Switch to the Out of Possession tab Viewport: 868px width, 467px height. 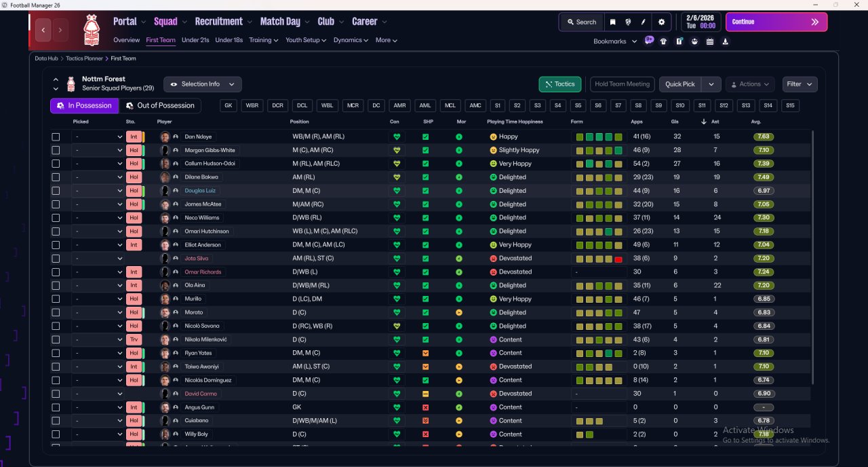tap(161, 105)
